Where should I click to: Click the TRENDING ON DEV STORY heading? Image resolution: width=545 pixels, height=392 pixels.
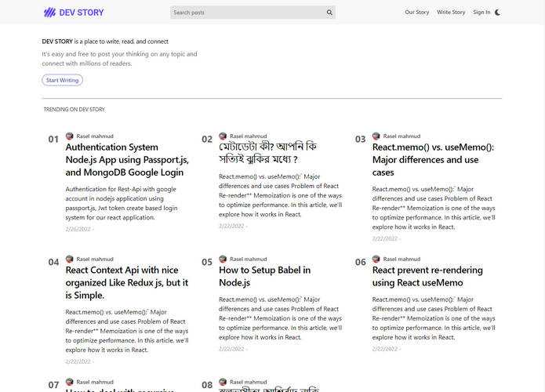(x=74, y=110)
